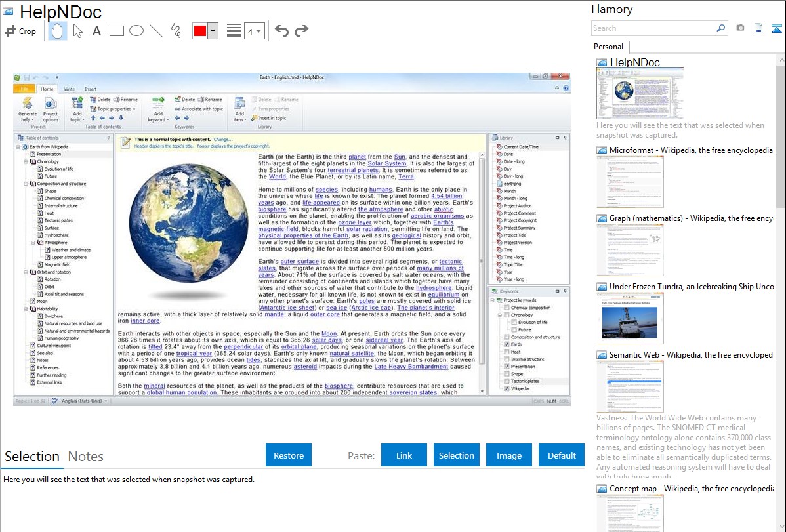Click the camera snapshot icon

click(740, 28)
